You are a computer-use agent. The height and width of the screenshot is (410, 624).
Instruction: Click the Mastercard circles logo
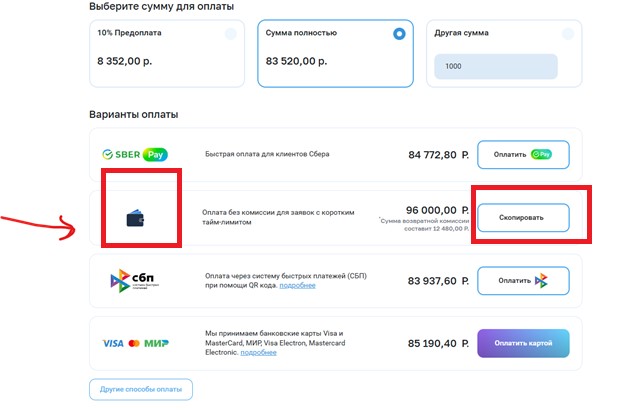(134, 343)
